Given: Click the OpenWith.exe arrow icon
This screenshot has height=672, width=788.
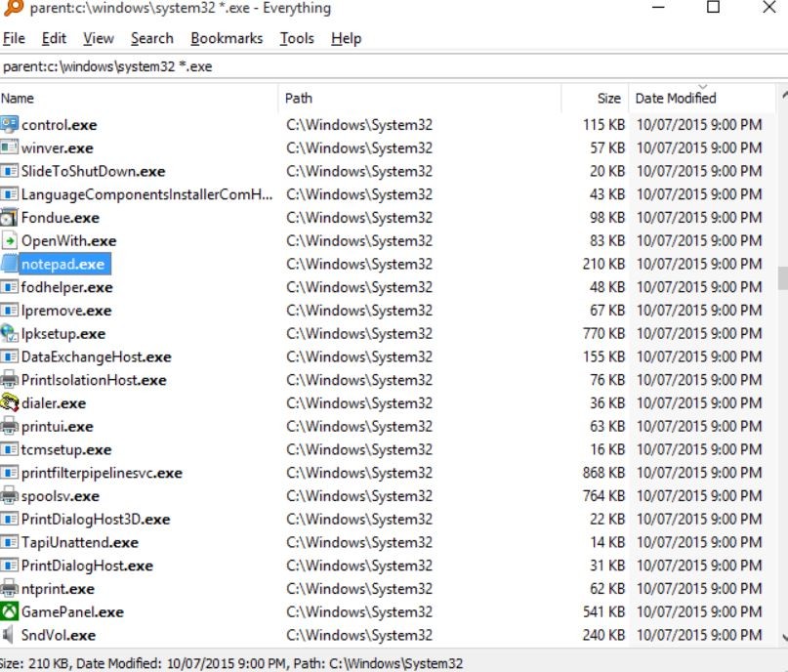Looking at the screenshot, I should (9, 240).
